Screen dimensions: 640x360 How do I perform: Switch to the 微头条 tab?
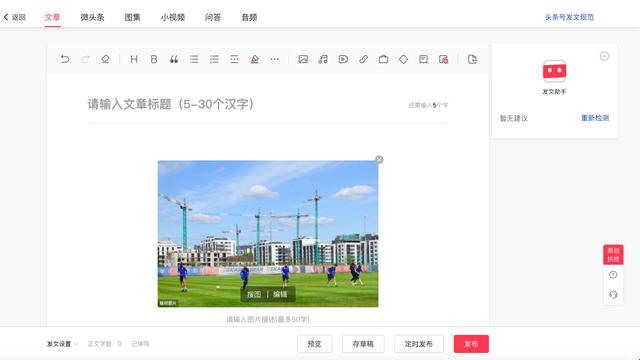(x=92, y=17)
